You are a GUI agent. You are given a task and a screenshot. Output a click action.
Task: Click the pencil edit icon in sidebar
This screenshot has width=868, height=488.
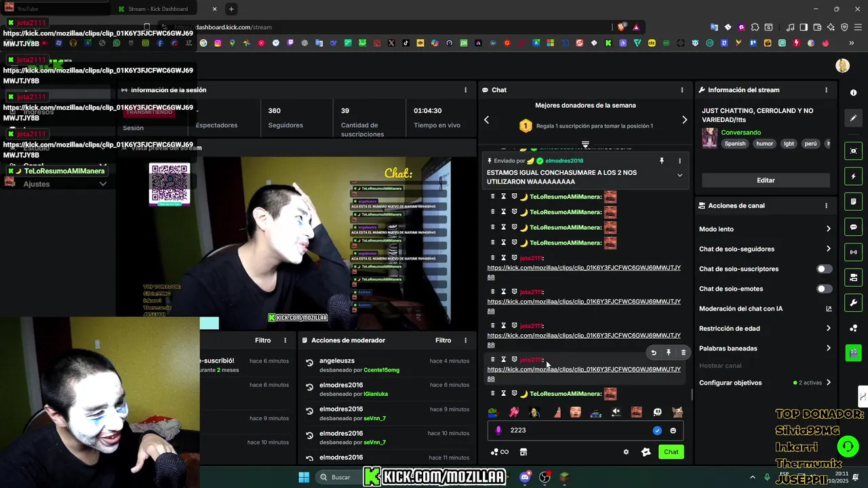click(x=853, y=118)
